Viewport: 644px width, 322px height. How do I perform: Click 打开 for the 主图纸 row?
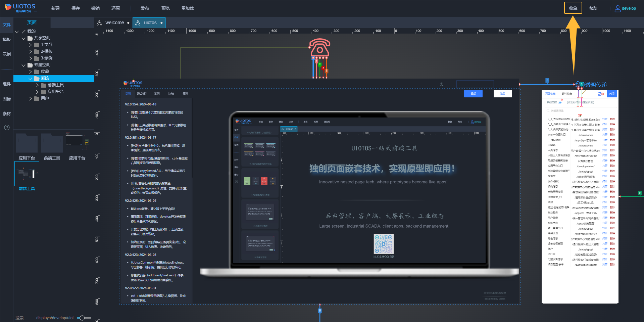(605, 145)
